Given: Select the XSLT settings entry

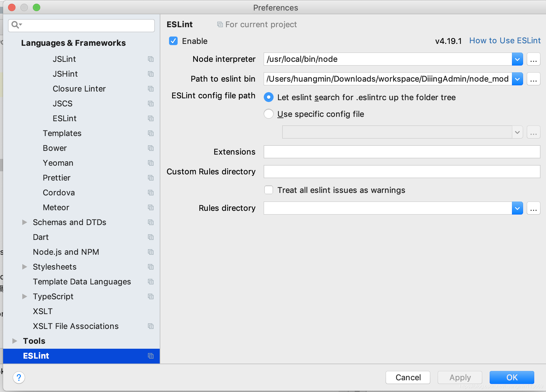Looking at the screenshot, I should [x=43, y=311].
